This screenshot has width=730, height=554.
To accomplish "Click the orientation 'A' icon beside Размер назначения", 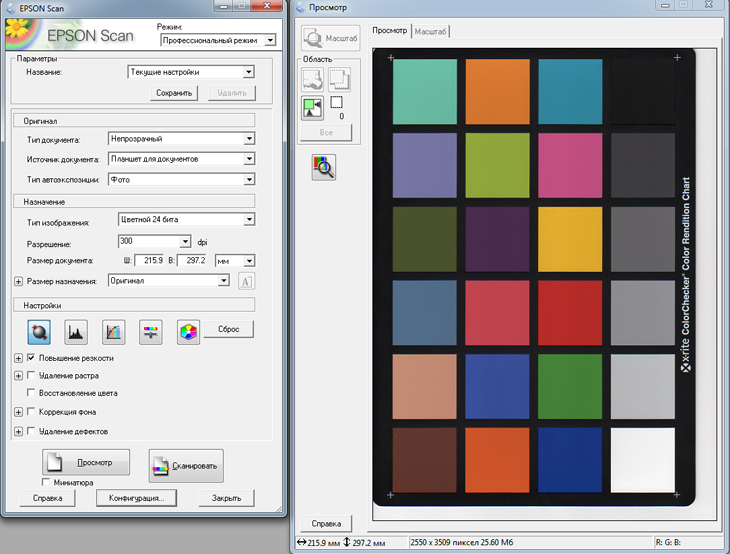I will 246,281.
